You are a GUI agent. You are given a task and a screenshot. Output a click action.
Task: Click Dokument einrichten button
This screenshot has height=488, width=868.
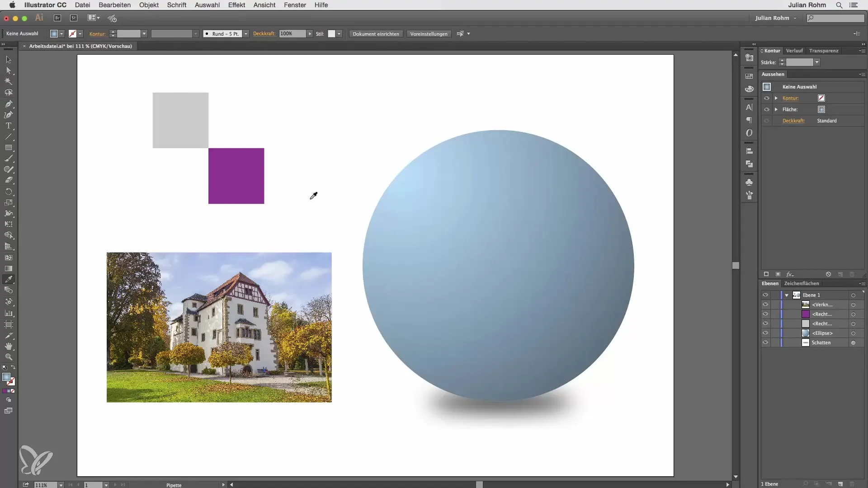coord(376,34)
